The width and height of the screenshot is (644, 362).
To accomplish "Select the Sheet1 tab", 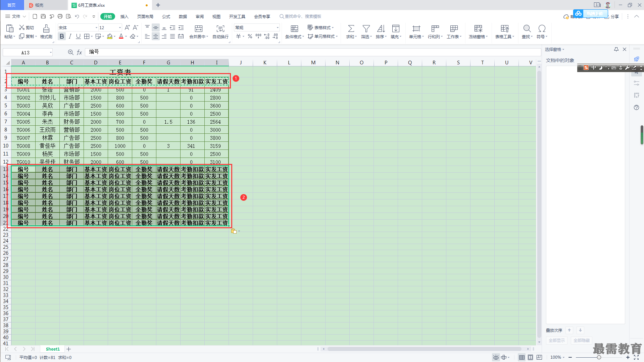I will pyautogui.click(x=53, y=349).
